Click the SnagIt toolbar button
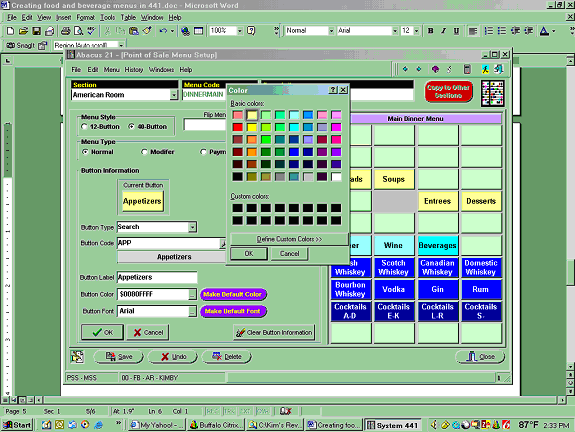 [x=21, y=45]
